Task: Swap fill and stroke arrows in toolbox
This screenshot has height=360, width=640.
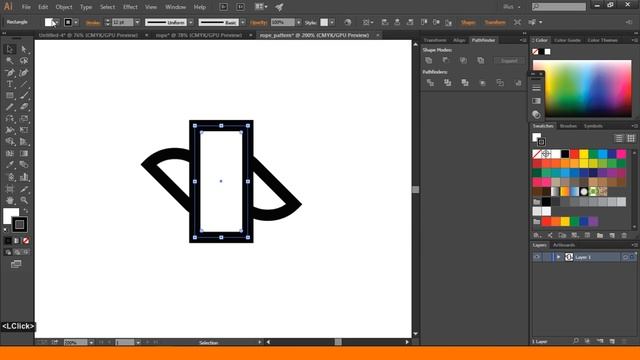Action: coord(26,211)
